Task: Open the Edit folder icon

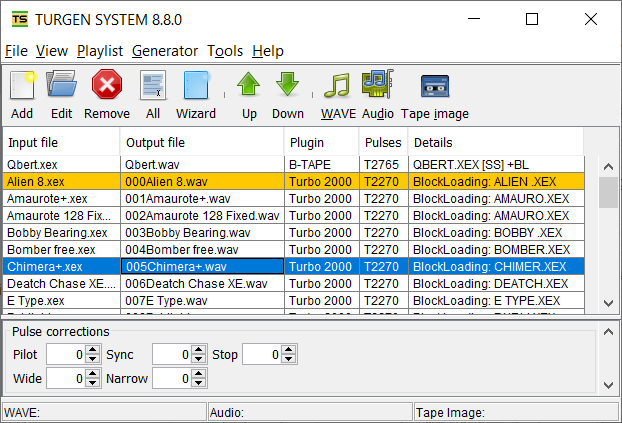Action: tap(61, 84)
